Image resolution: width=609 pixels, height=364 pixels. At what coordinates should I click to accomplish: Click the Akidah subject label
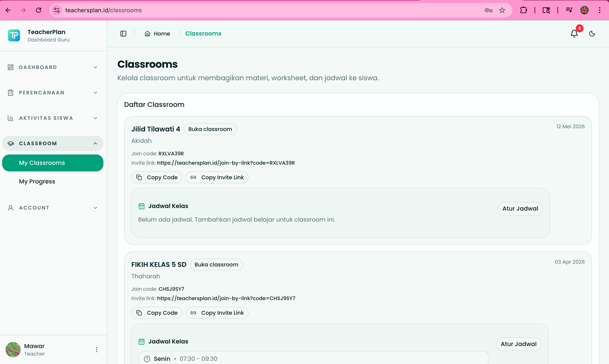pos(142,141)
